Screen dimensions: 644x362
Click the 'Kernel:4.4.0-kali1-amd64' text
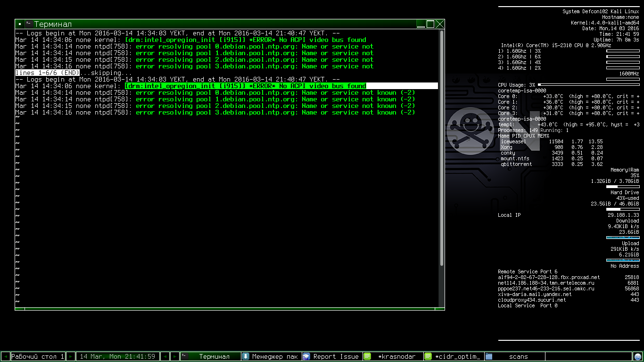pos(605,23)
